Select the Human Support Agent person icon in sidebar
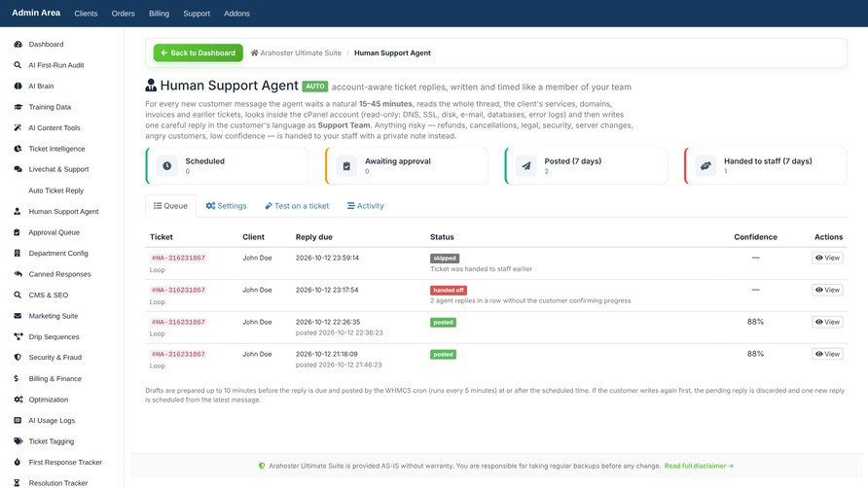This screenshot has width=868, height=488. click(18, 211)
